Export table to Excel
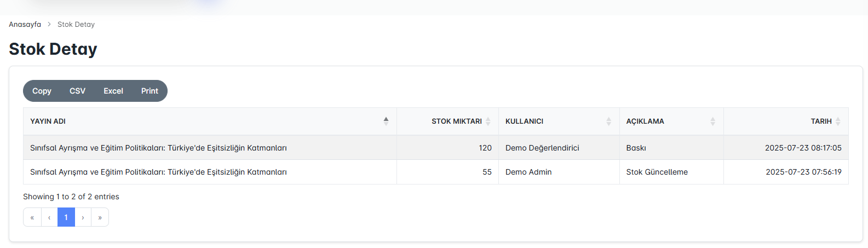Screen dimensions: 868x248 [x=113, y=91]
